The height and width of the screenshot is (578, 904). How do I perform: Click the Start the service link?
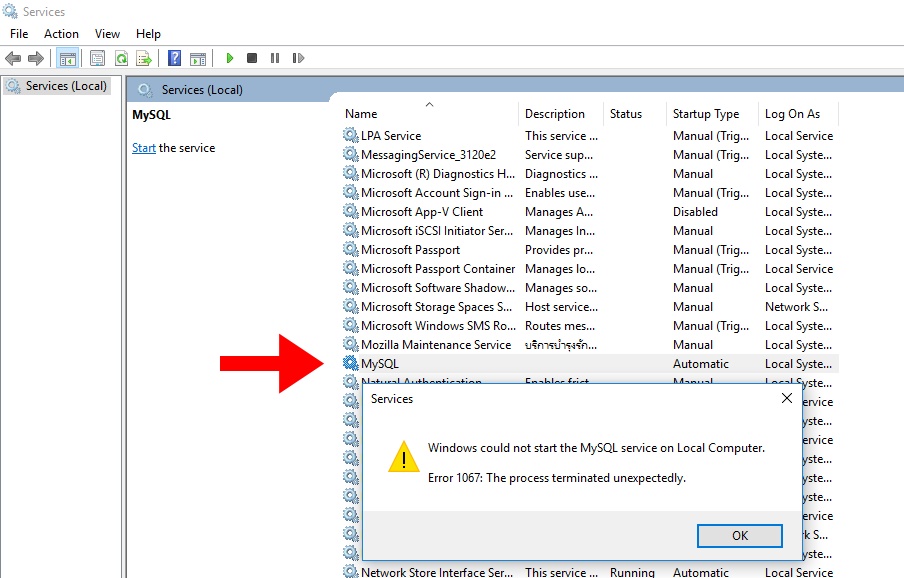pos(144,148)
